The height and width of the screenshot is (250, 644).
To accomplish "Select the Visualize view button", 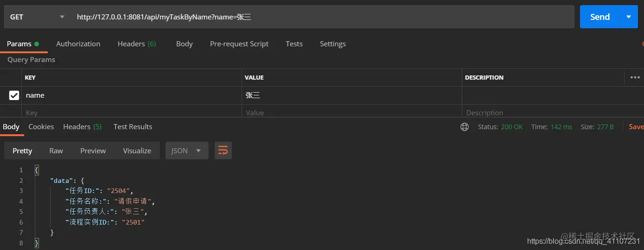I will pos(137,150).
